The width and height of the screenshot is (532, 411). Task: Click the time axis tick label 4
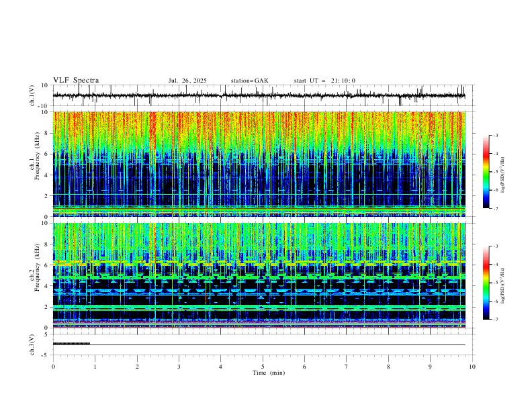[x=221, y=367]
